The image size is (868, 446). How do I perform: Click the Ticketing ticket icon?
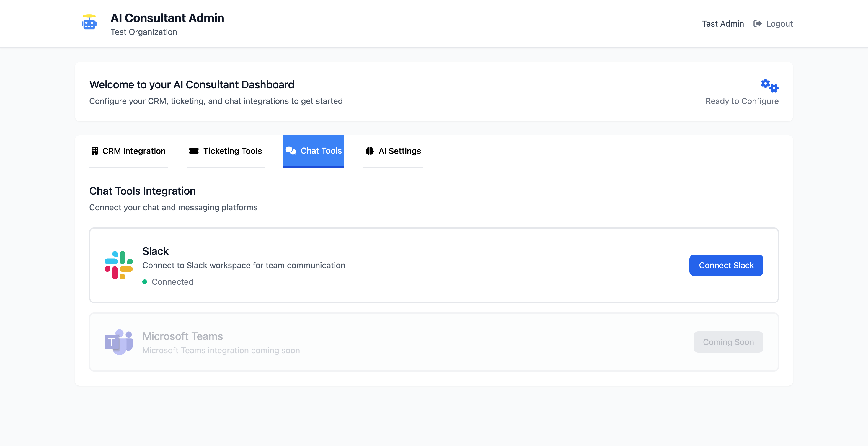click(194, 151)
